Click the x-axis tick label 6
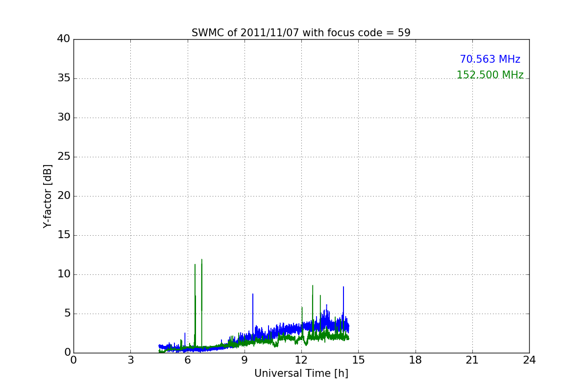 click(187, 360)
